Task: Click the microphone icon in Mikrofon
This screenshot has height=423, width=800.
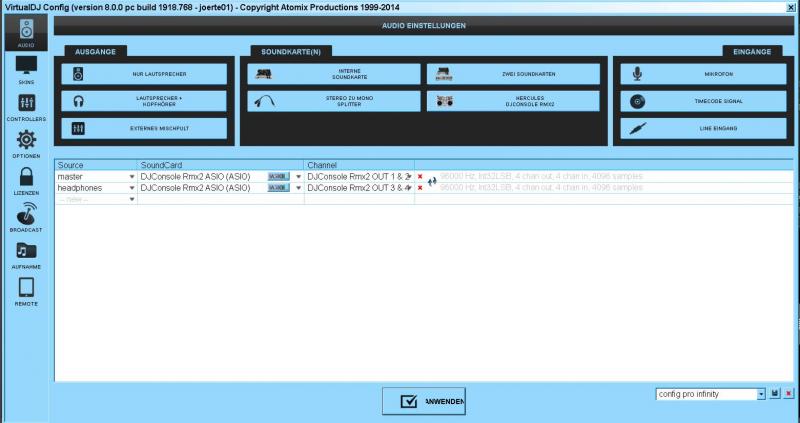Action: click(637, 74)
